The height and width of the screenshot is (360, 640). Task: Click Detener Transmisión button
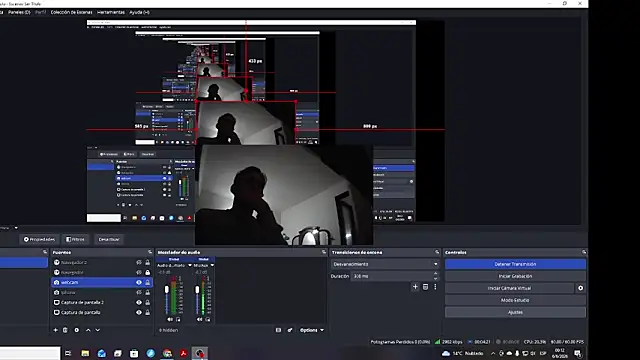click(x=515, y=264)
